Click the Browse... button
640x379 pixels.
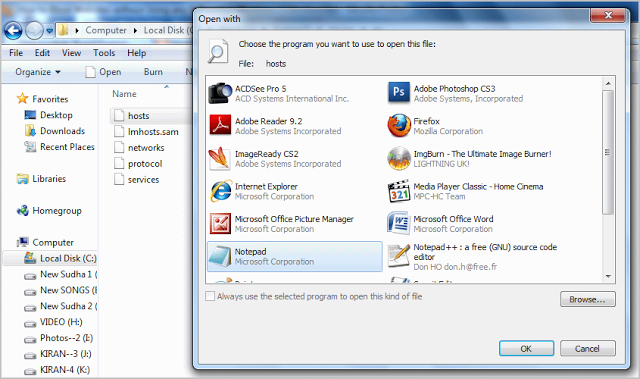pos(587,299)
